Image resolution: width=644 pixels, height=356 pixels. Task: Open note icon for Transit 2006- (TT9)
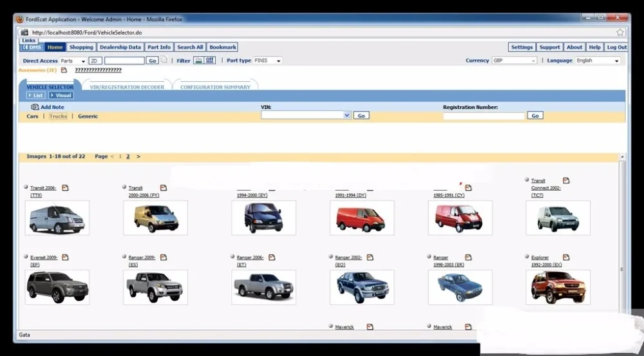tap(65, 187)
